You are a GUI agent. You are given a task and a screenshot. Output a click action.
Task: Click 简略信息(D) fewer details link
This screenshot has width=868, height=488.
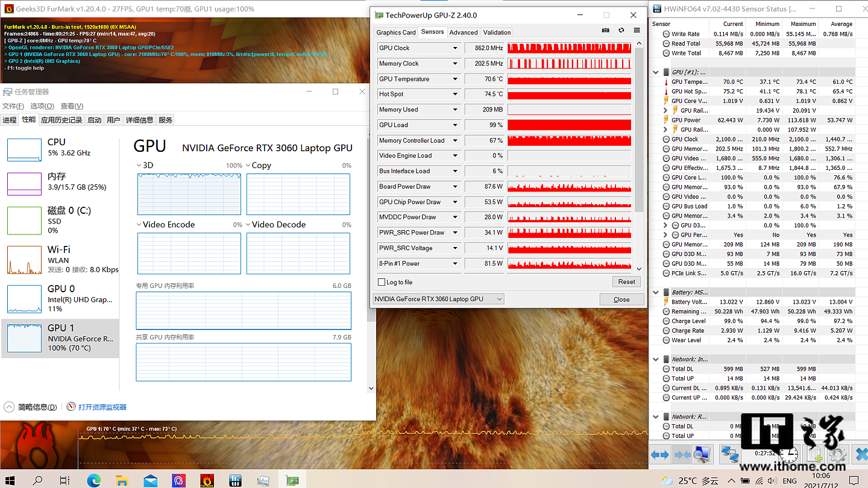pyautogui.click(x=37, y=407)
